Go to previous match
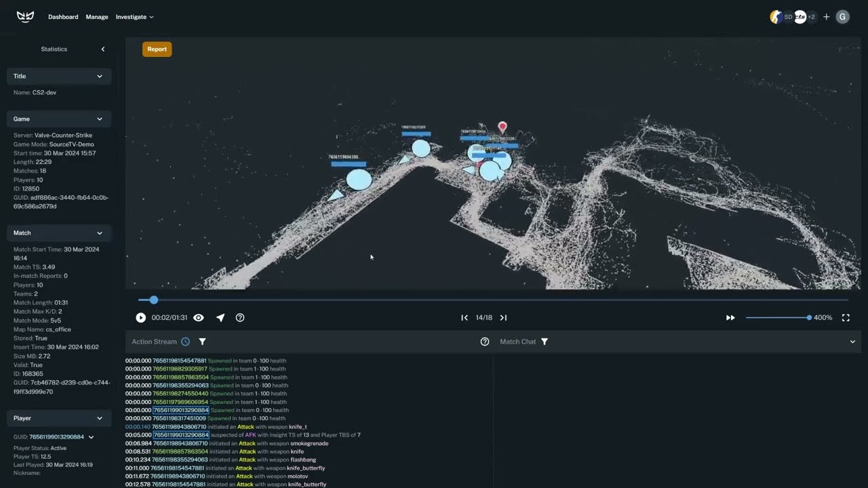 pos(465,317)
